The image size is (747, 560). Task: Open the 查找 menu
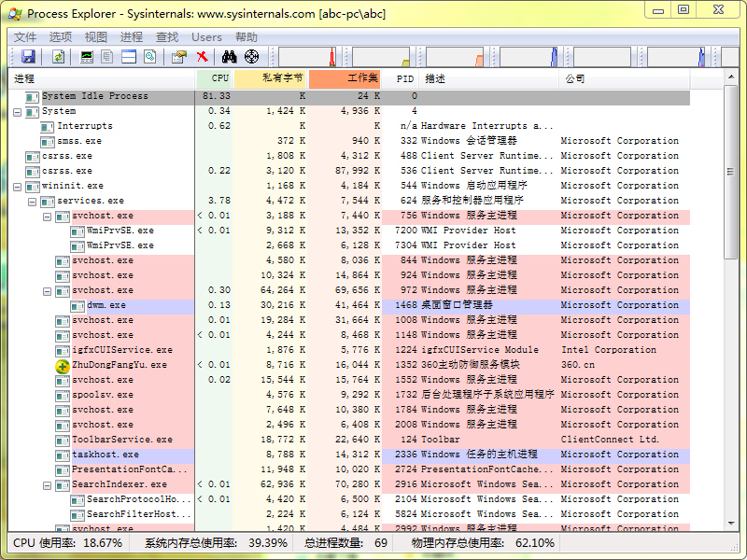[x=167, y=37]
